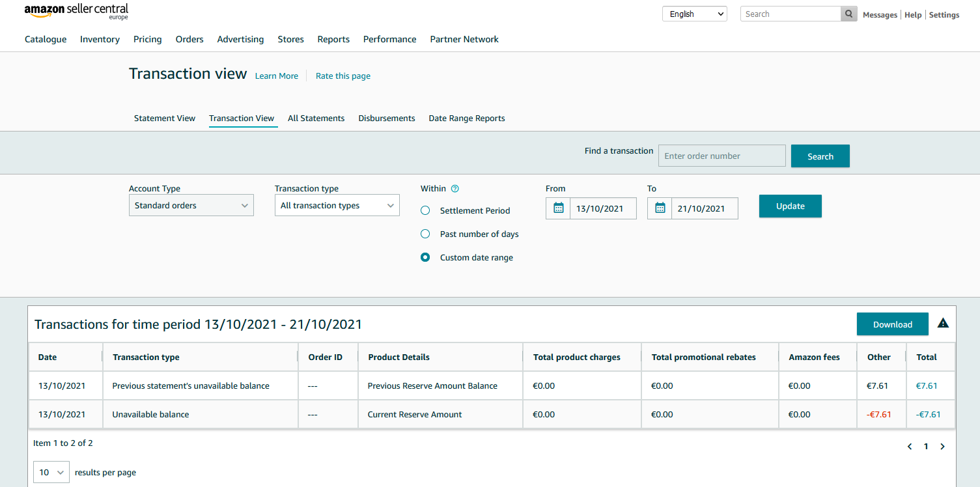Open the Pricing menu
The height and width of the screenshot is (487, 980).
click(148, 39)
